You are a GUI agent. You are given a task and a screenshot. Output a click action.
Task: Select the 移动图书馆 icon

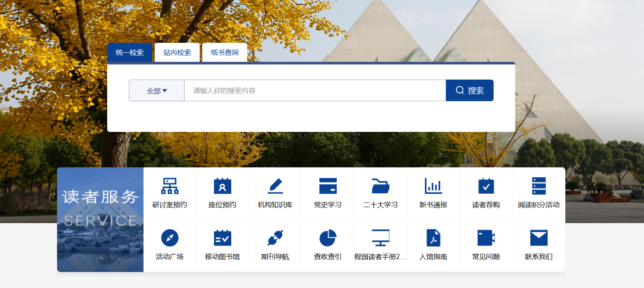(x=223, y=238)
